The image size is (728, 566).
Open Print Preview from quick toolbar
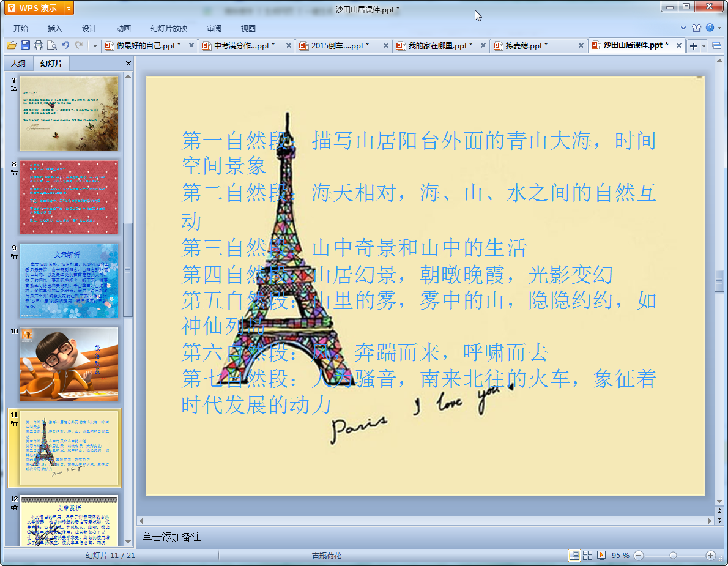pyautogui.click(x=52, y=45)
